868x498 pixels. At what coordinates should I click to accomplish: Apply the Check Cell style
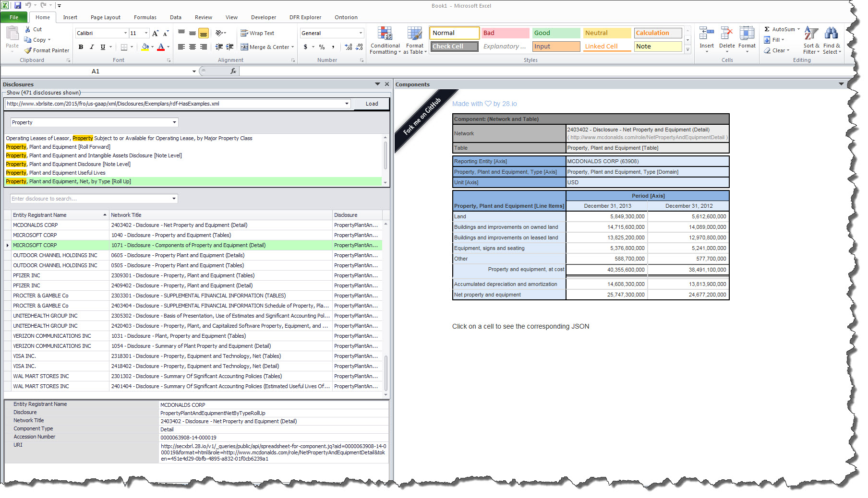[454, 47]
